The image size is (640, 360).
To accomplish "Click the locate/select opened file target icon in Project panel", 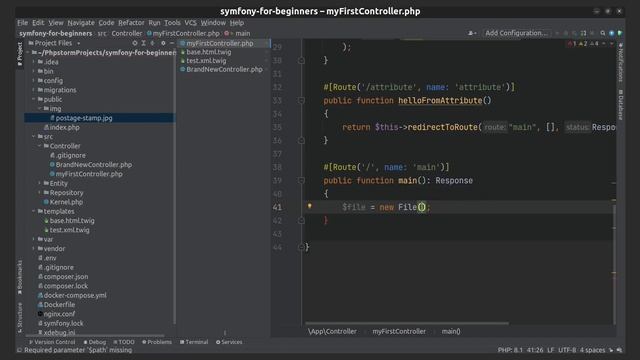I will click(135, 43).
